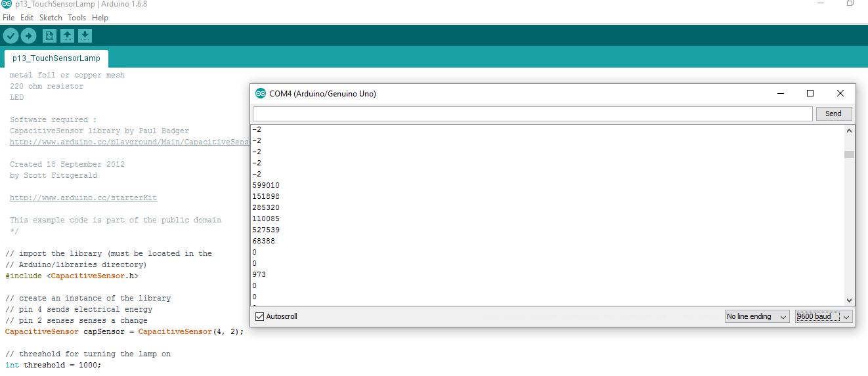Save the sketch with the down-arrow icon

pos(85,35)
